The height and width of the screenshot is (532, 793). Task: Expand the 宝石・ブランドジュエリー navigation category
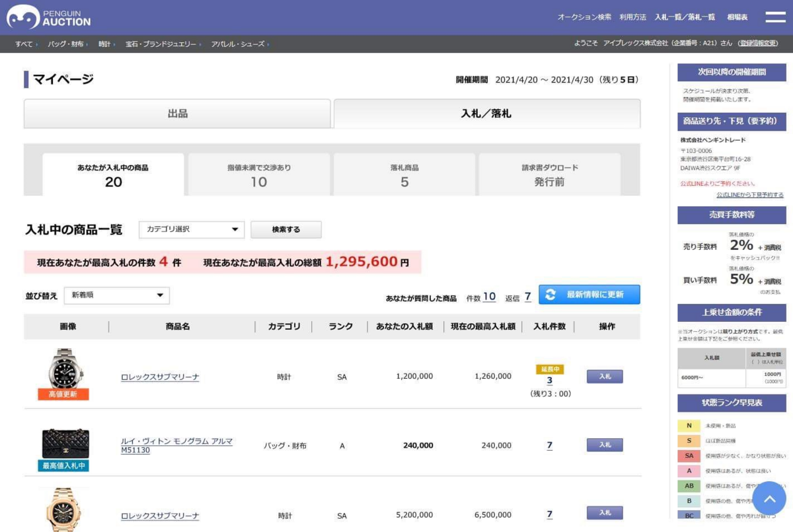click(x=163, y=44)
